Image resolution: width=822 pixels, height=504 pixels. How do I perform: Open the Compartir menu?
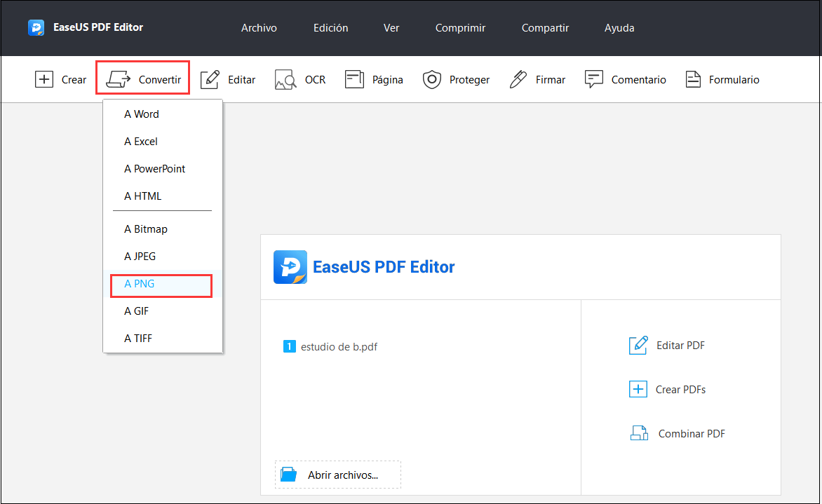pyautogui.click(x=545, y=28)
